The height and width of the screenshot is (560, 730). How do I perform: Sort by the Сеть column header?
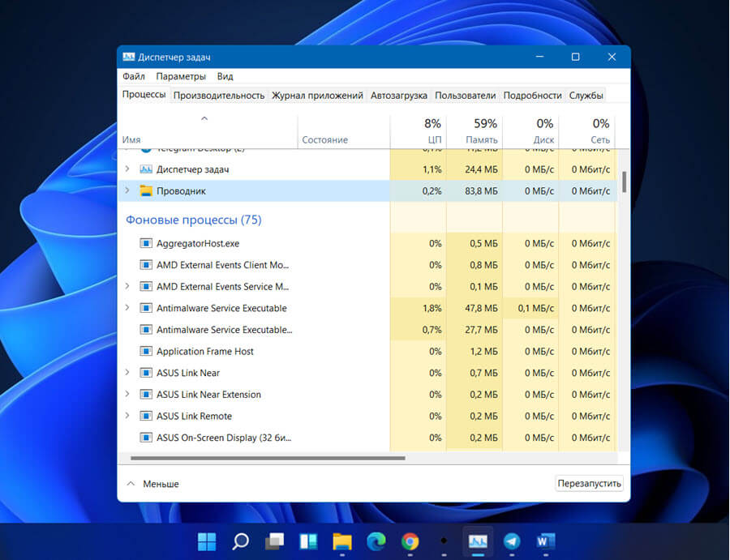(x=587, y=130)
